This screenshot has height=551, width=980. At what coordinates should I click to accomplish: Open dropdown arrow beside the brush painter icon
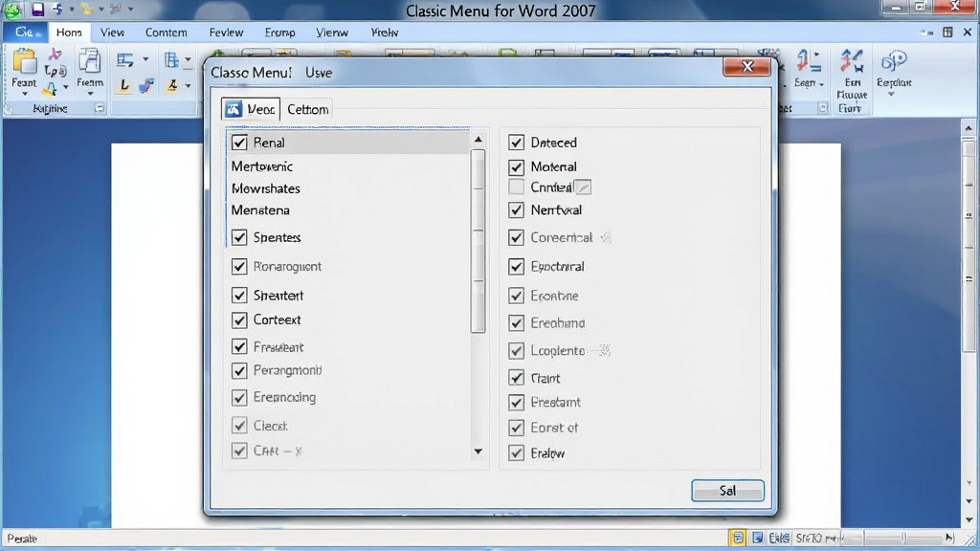[x=66, y=88]
